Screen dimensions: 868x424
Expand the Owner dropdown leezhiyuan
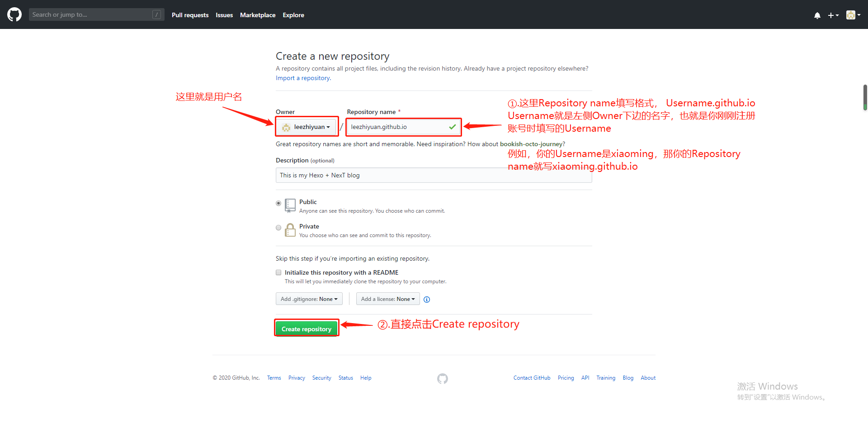pos(307,127)
